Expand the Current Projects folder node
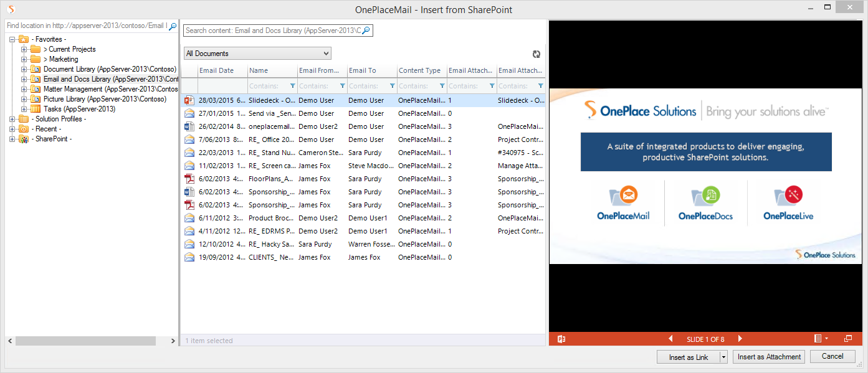This screenshot has height=373, width=868. [x=24, y=49]
